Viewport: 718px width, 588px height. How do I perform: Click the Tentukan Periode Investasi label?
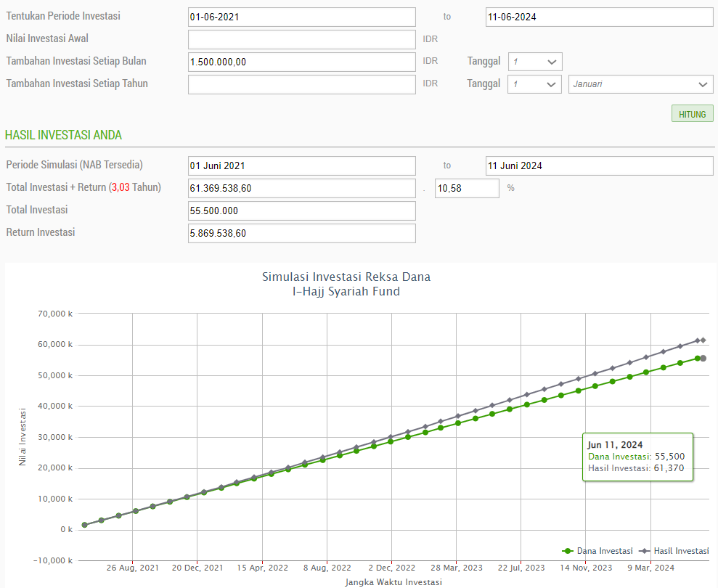[63, 16]
